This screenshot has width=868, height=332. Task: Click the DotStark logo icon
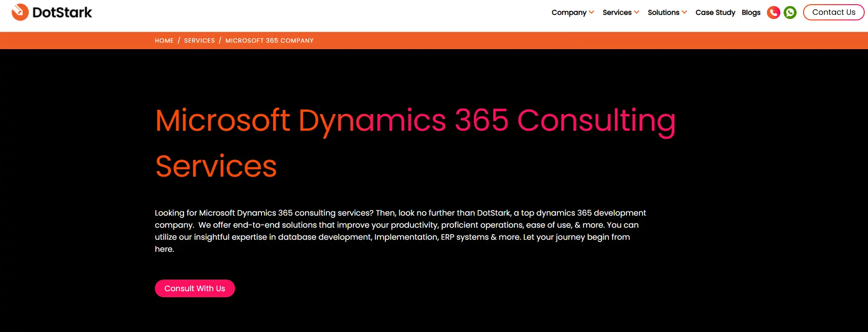20,12
